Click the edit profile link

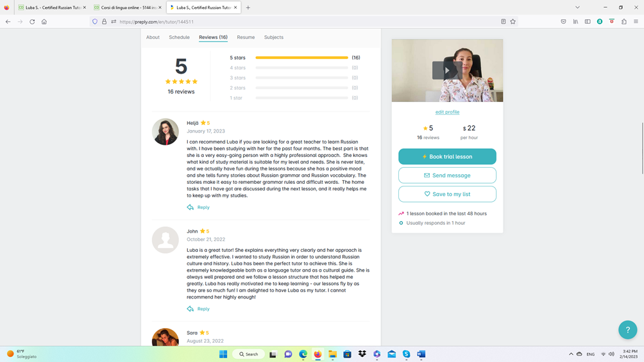pyautogui.click(x=447, y=112)
